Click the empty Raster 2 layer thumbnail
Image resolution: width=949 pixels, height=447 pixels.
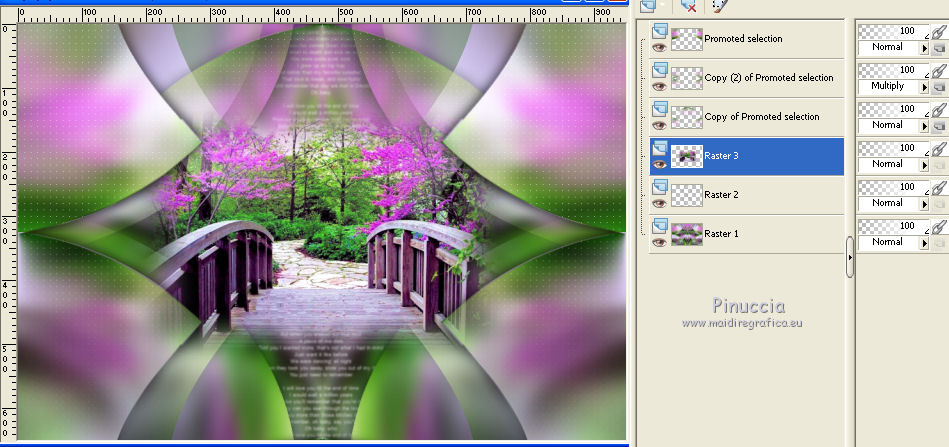[687, 195]
